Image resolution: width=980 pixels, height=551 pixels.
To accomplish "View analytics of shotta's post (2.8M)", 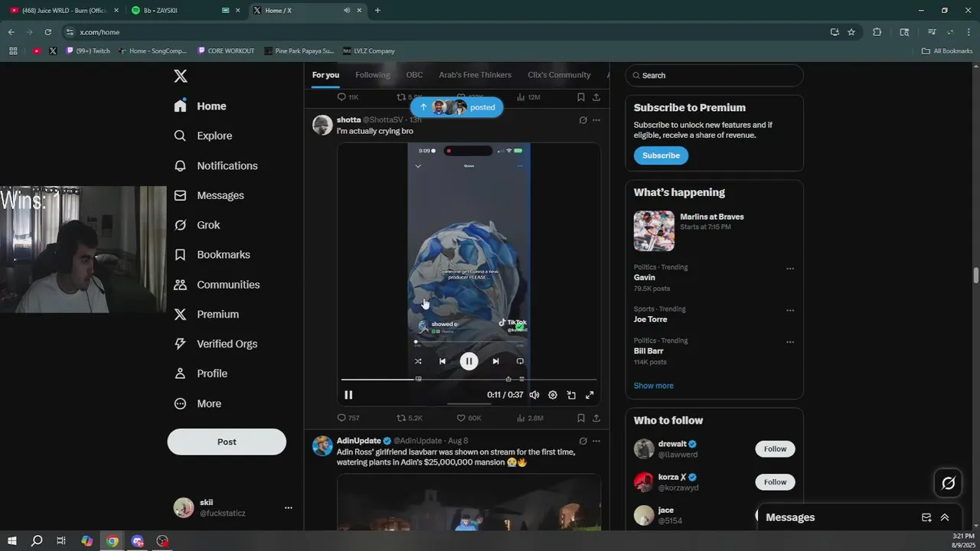I will (530, 418).
